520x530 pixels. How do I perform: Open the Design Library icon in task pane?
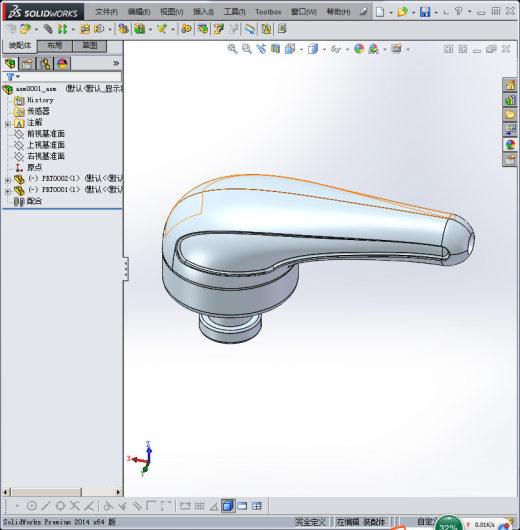click(x=510, y=100)
